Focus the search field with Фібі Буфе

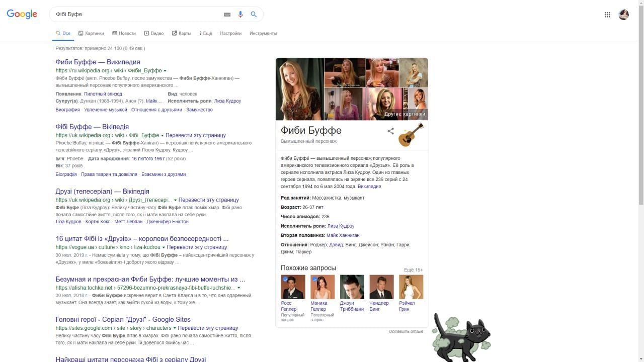click(x=137, y=14)
